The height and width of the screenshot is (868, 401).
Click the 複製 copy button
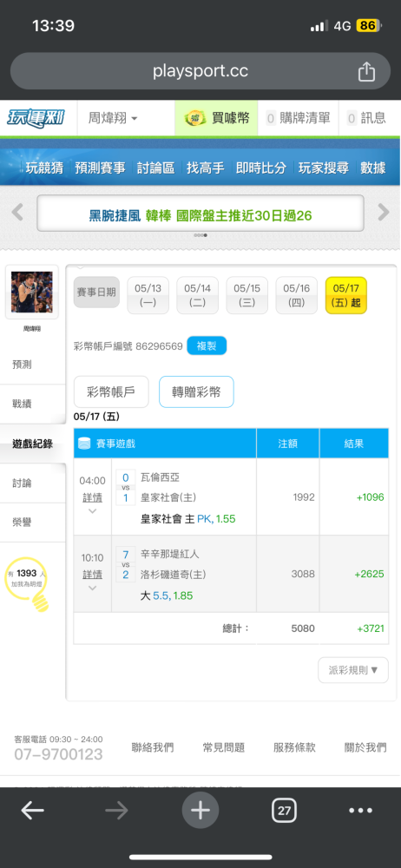pos(207,346)
